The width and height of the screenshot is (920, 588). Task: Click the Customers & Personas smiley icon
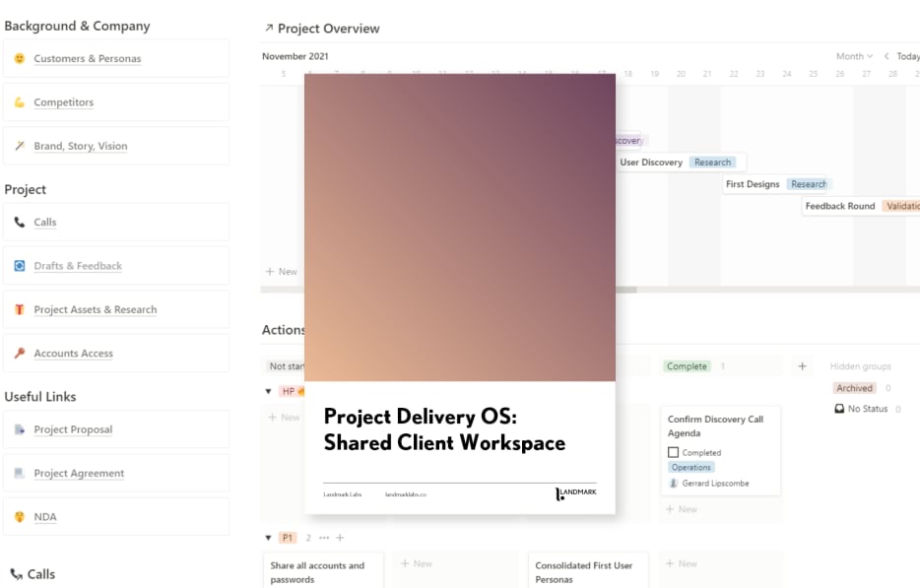coord(20,59)
